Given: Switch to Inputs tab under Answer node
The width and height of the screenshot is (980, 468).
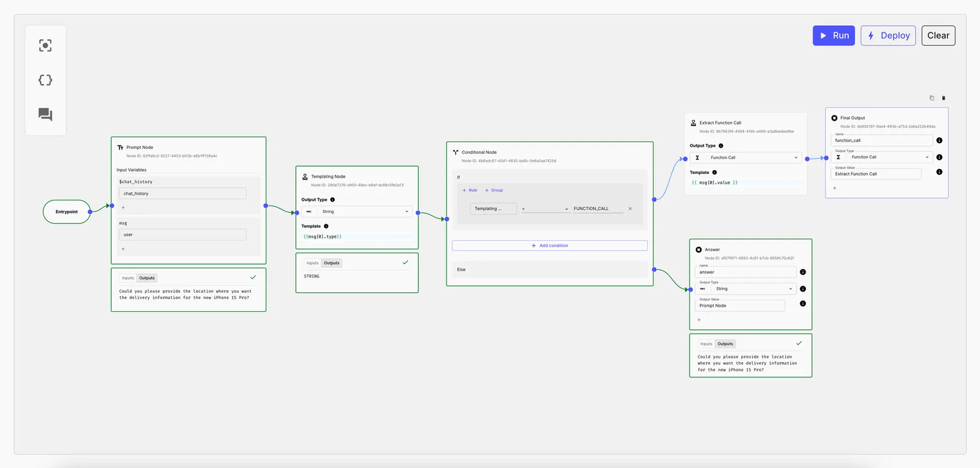Looking at the screenshot, I should (x=706, y=344).
